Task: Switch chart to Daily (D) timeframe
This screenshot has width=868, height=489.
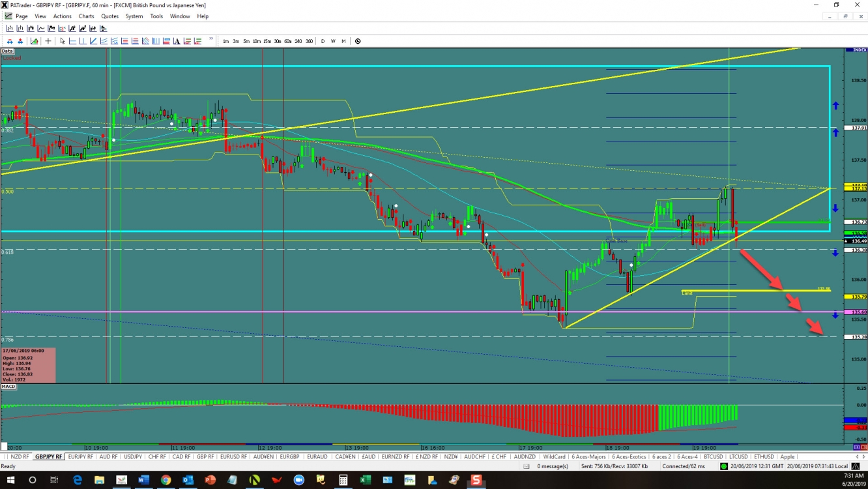Action: tap(323, 41)
